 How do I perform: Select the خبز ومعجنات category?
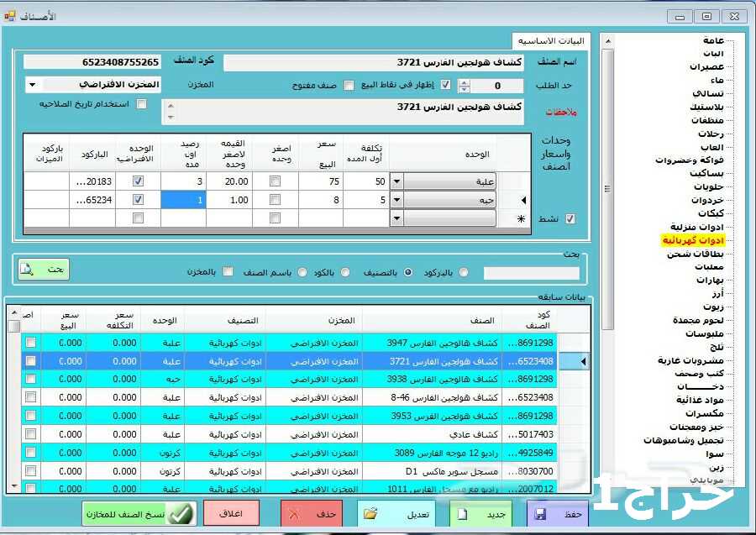696,427
